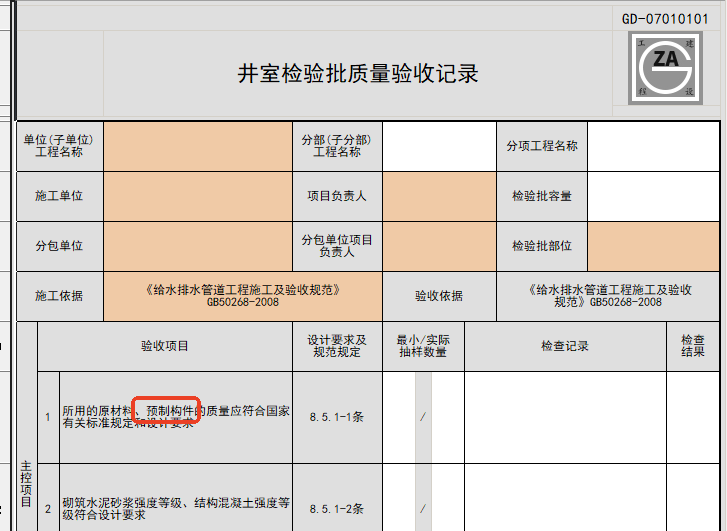Select the form code GD-07010101 cell
Image resolution: width=727 pixels, height=531 pixels.
point(665,19)
